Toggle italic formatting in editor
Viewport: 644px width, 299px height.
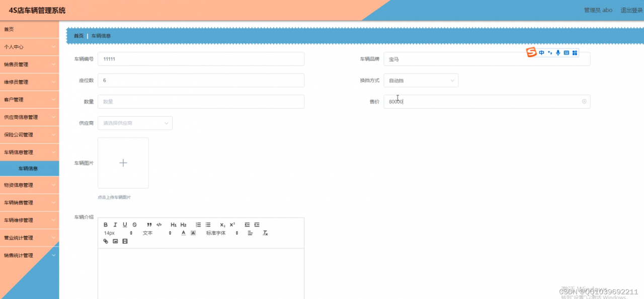[x=115, y=225]
